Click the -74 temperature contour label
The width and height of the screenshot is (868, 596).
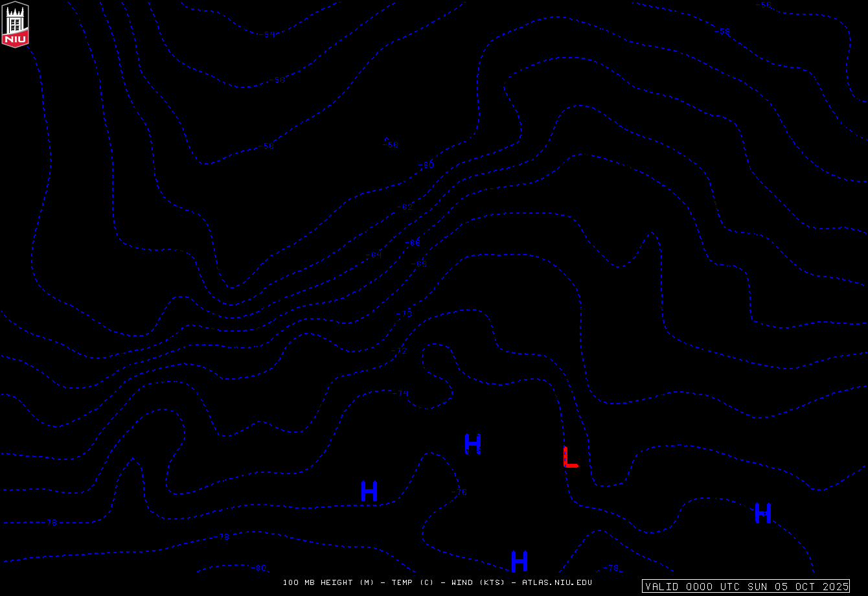pos(401,393)
